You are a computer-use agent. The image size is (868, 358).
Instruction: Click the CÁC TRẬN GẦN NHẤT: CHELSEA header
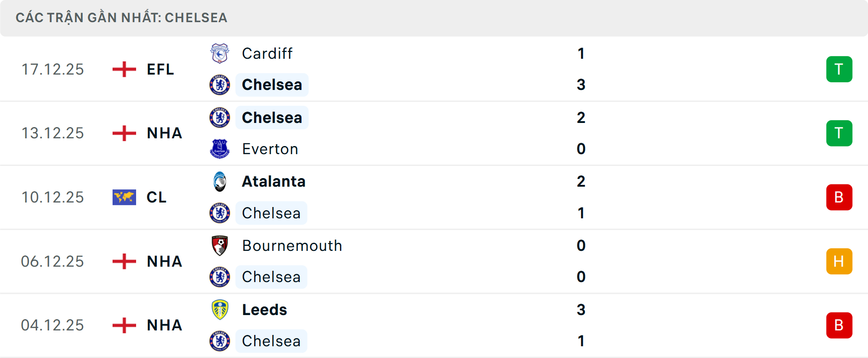pos(121,18)
